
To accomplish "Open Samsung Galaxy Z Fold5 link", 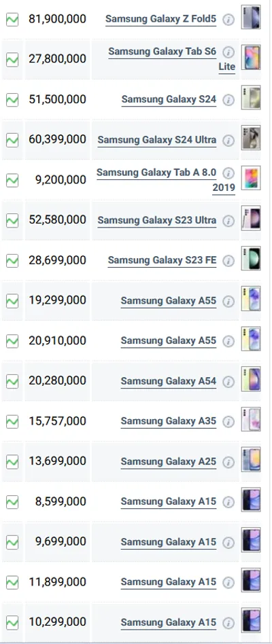I will (160, 19).
